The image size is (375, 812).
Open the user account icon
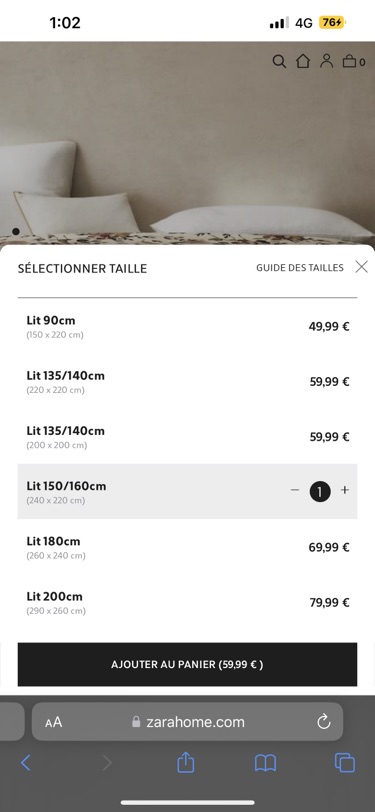326,61
